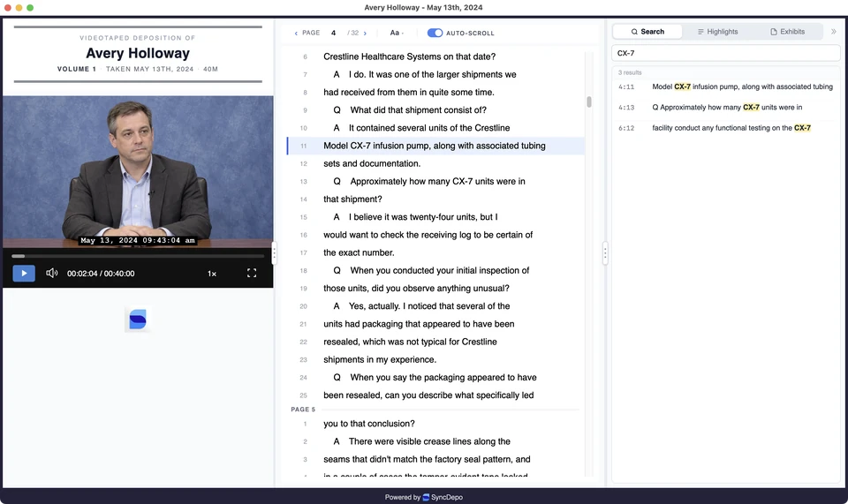This screenshot has width=848, height=504.
Task: Open search result 4:13 how many CX-7
Action: [x=726, y=107]
